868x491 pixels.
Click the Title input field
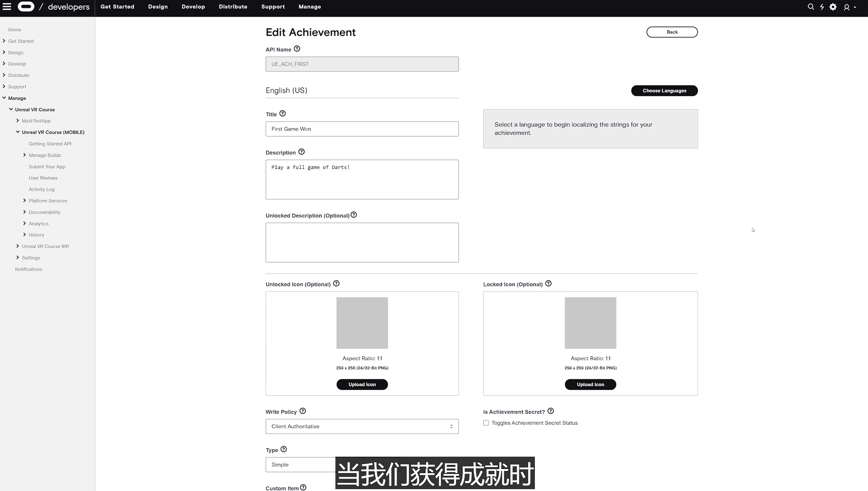[362, 129]
